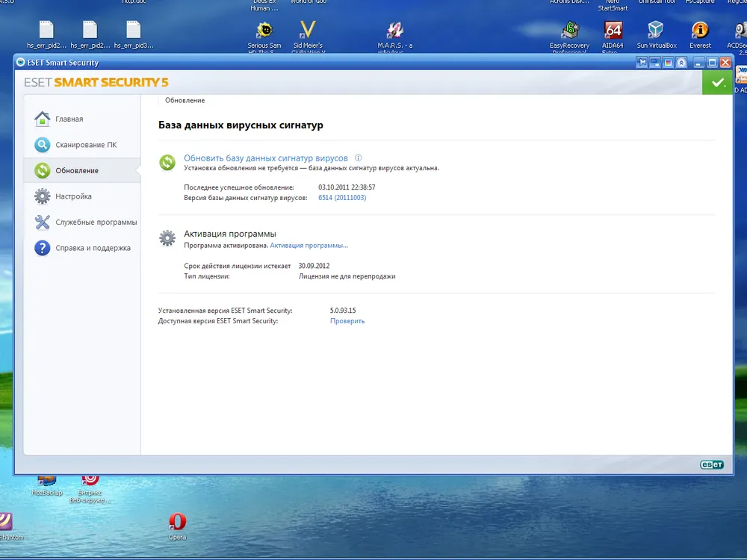Click the gear icon beside Активация программы
Viewport: 747px width, 560px height.
point(167,238)
